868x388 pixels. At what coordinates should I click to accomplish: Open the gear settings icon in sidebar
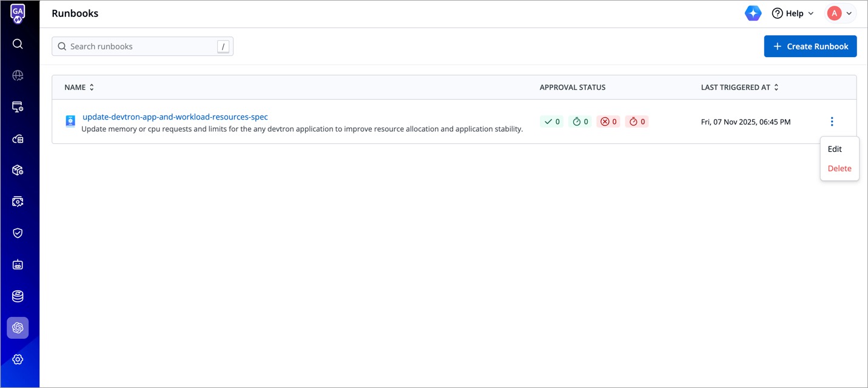(18, 359)
